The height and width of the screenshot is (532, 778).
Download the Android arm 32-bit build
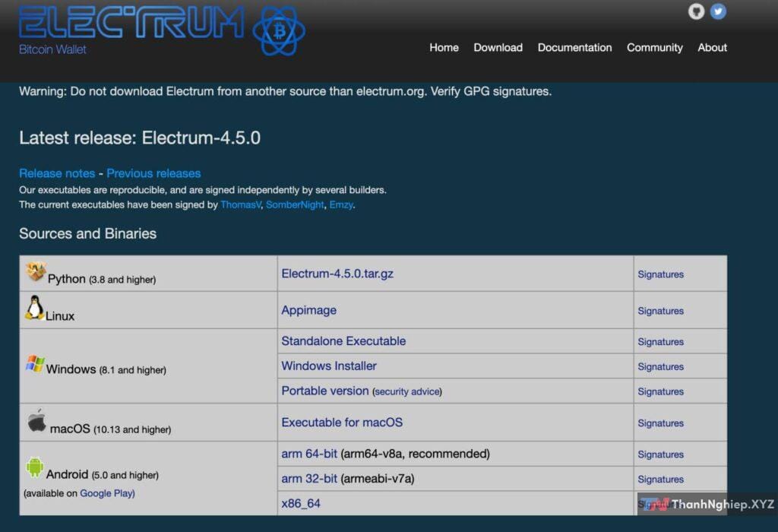309,478
